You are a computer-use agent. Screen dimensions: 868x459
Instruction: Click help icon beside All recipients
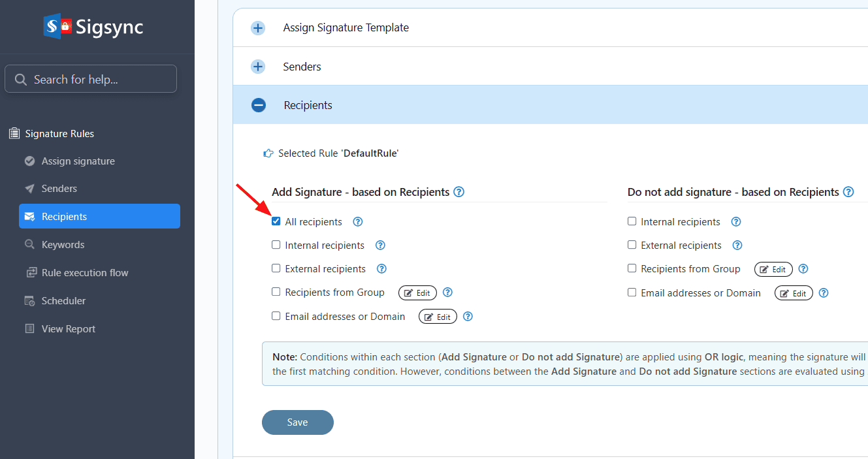click(x=358, y=222)
